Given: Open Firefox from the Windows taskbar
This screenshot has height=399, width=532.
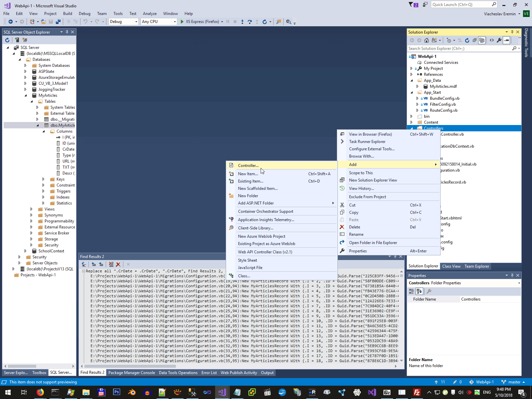Looking at the screenshot, I should [40, 392].
